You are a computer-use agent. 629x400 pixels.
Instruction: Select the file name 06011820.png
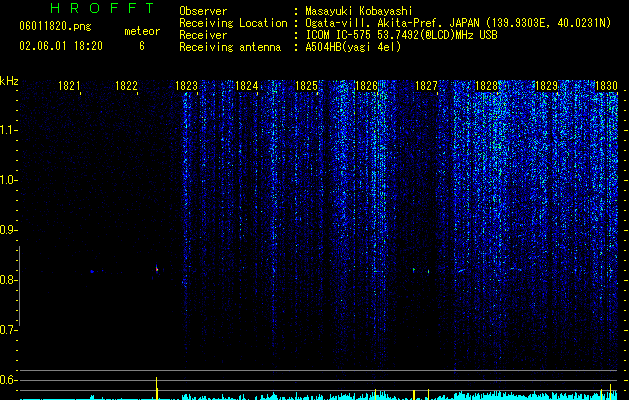click(55, 27)
